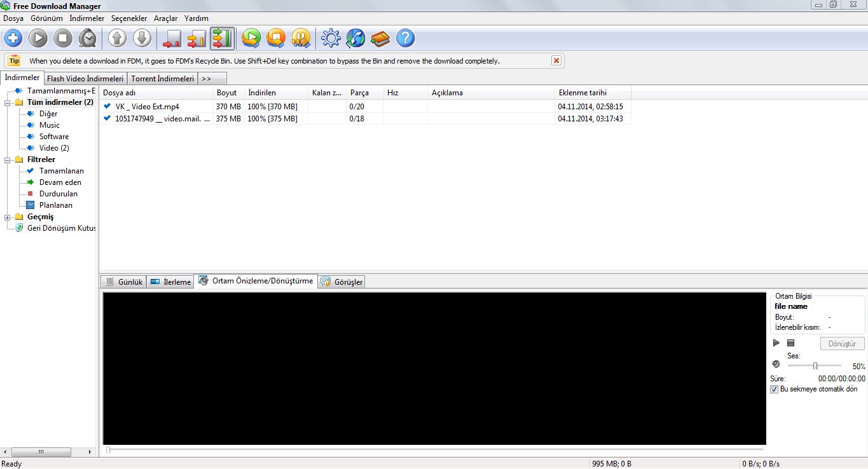868x469 pixels.
Task: Mute sound with the speaker icon
Action: click(x=776, y=364)
